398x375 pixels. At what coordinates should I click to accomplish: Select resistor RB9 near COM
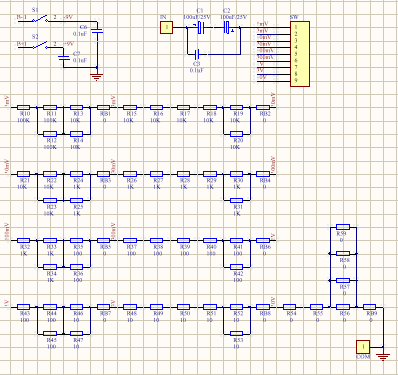(x=369, y=307)
